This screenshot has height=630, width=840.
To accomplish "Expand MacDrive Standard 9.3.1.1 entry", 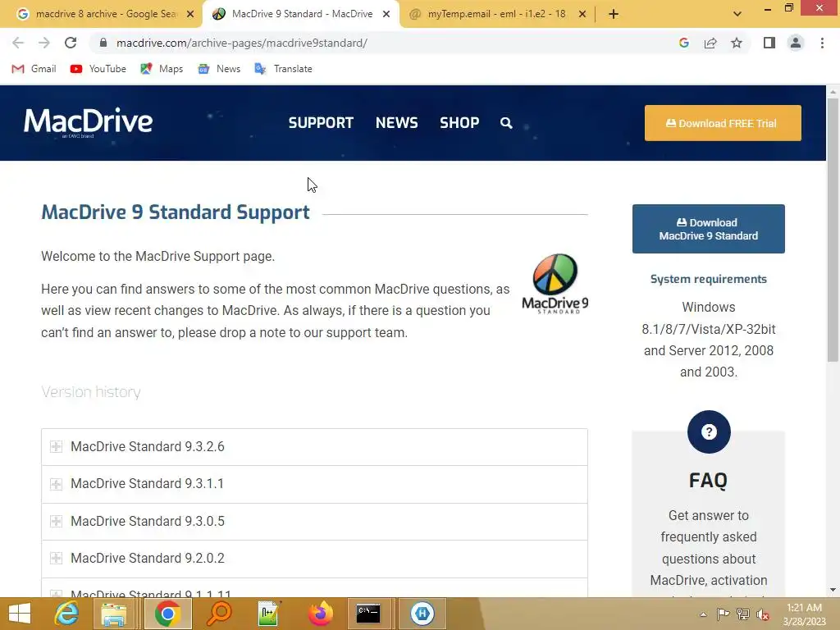I will click(314, 484).
